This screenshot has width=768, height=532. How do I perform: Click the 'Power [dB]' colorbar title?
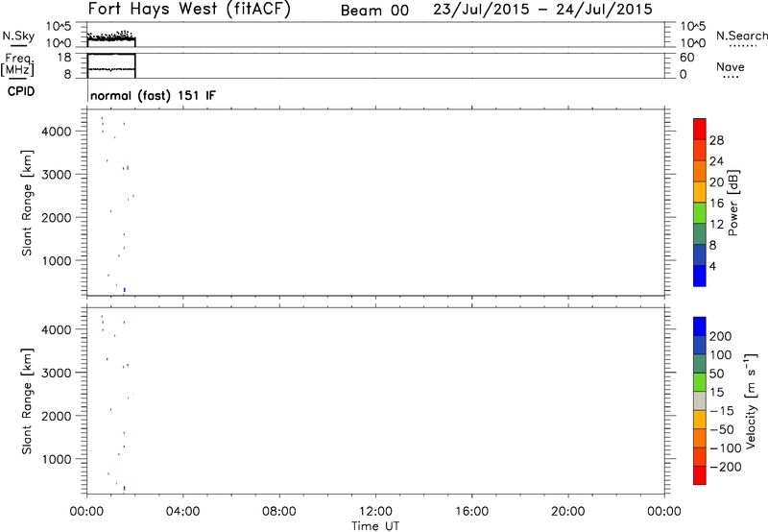(x=732, y=203)
